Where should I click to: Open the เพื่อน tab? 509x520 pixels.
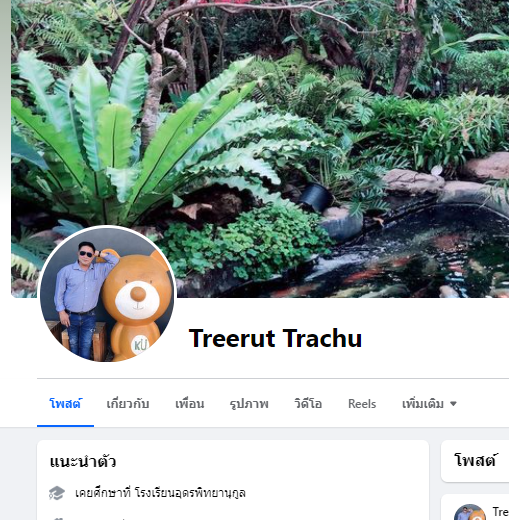[x=190, y=404]
